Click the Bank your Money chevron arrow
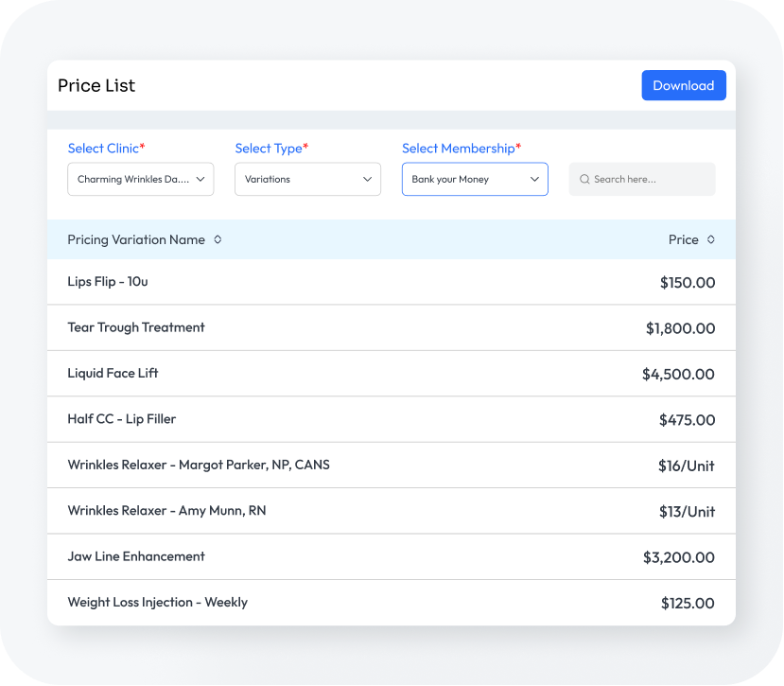Viewport: 784px width, 686px height. click(x=534, y=179)
